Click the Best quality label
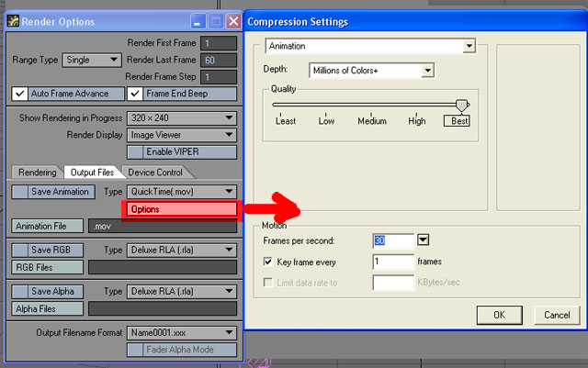Viewport: 588px width, 368px height. 458,120
